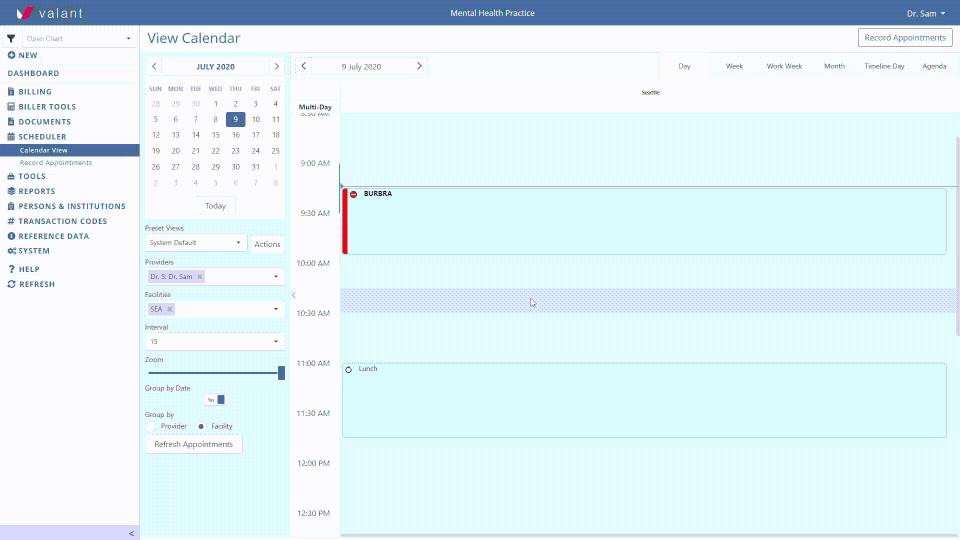Select July 23 in mini calendar
Image resolution: width=960 pixels, height=540 pixels.
(236, 151)
